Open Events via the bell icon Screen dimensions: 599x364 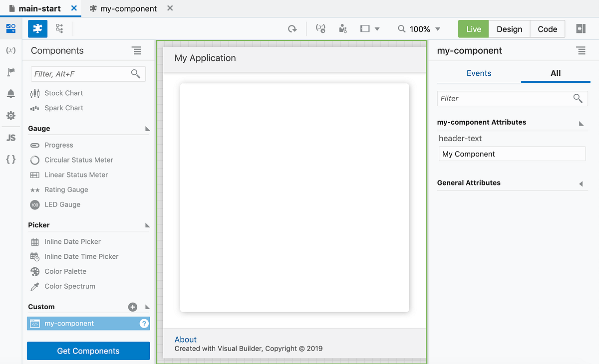[x=10, y=94]
